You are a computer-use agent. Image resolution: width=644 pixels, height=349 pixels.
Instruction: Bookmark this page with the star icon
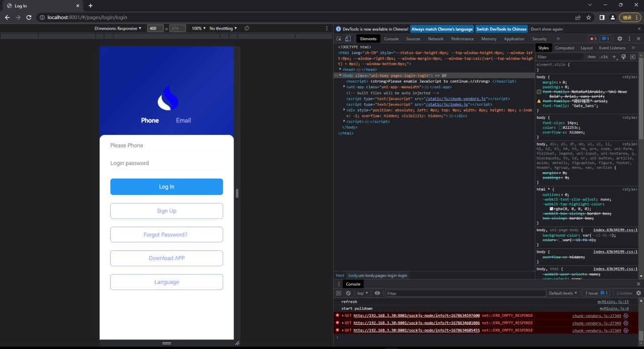tap(589, 17)
